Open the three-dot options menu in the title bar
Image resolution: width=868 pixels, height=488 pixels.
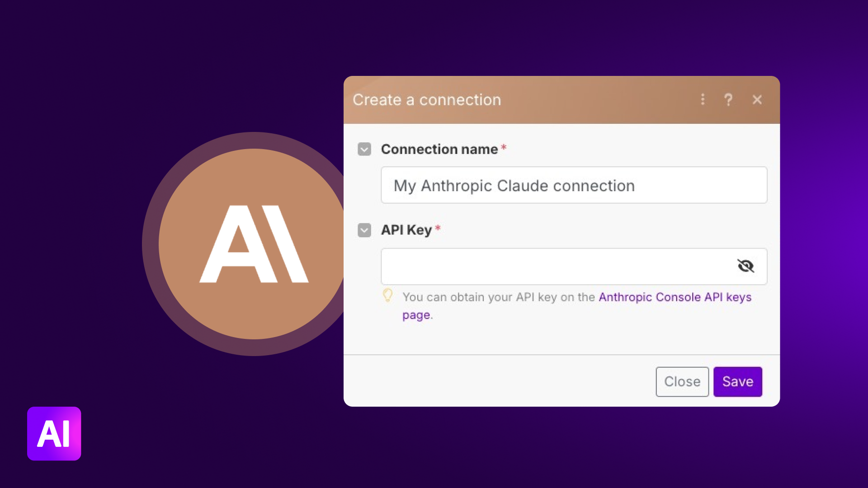click(x=703, y=99)
